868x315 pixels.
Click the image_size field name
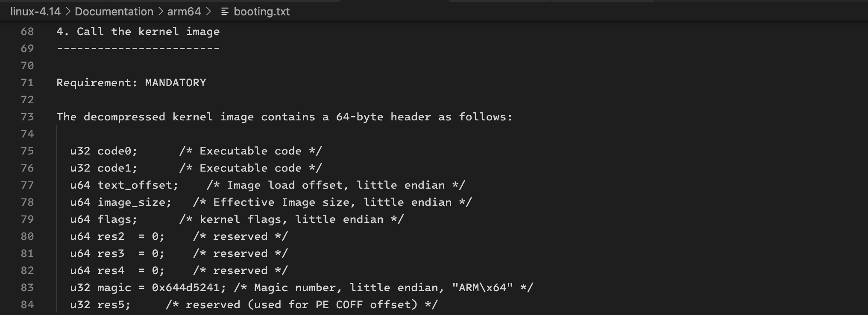(x=131, y=202)
